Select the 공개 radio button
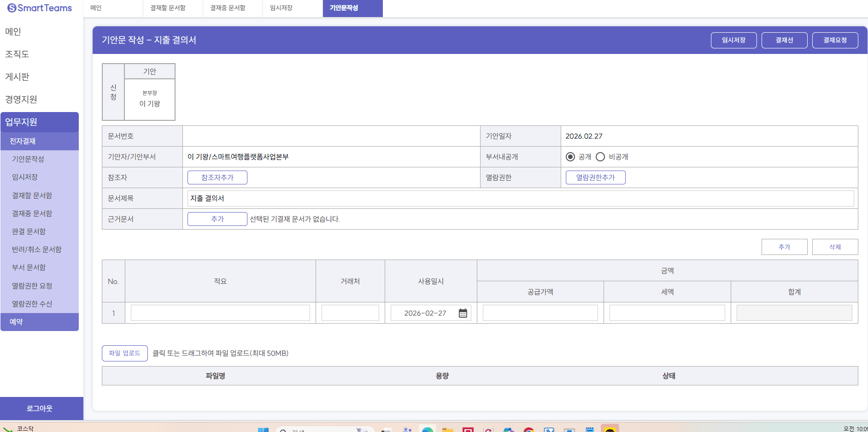 click(570, 157)
